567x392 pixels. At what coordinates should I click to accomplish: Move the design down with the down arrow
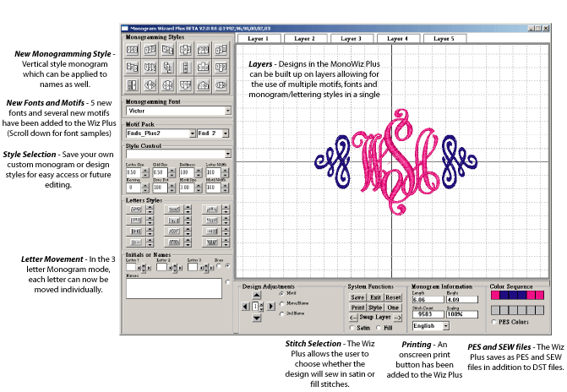click(x=257, y=318)
